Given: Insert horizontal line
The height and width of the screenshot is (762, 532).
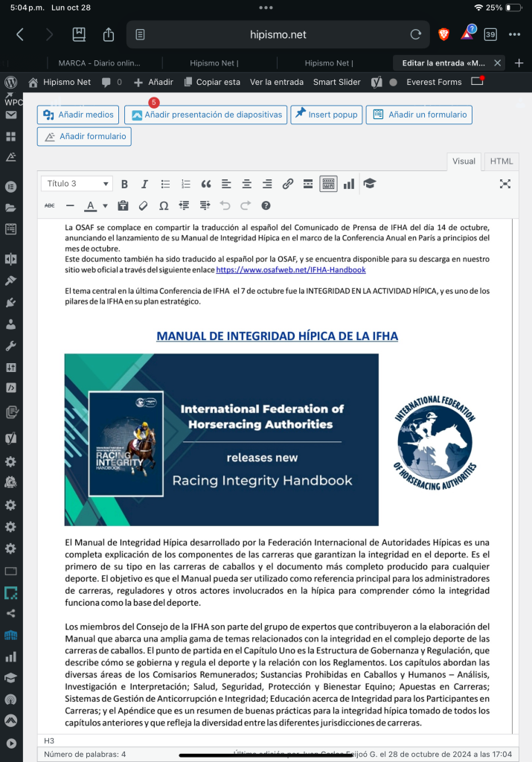Looking at the screenshot, I should pos(70,206).
